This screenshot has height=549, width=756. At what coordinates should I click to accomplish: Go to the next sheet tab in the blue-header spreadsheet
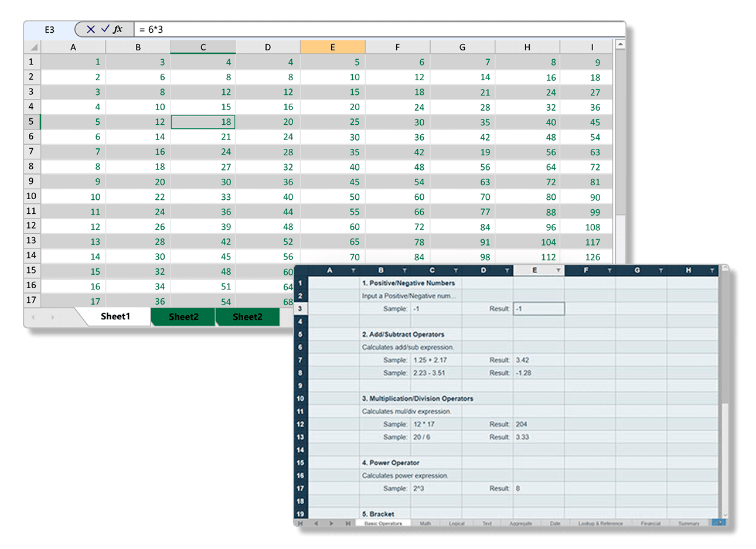click(332, 523)
